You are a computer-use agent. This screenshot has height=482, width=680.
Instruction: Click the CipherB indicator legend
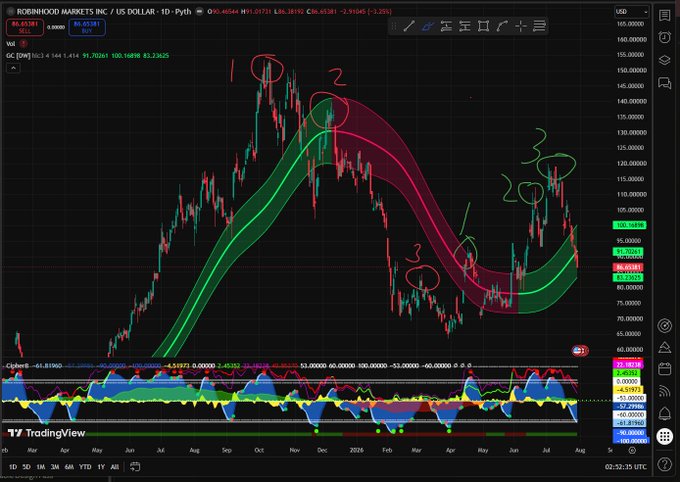17,366
